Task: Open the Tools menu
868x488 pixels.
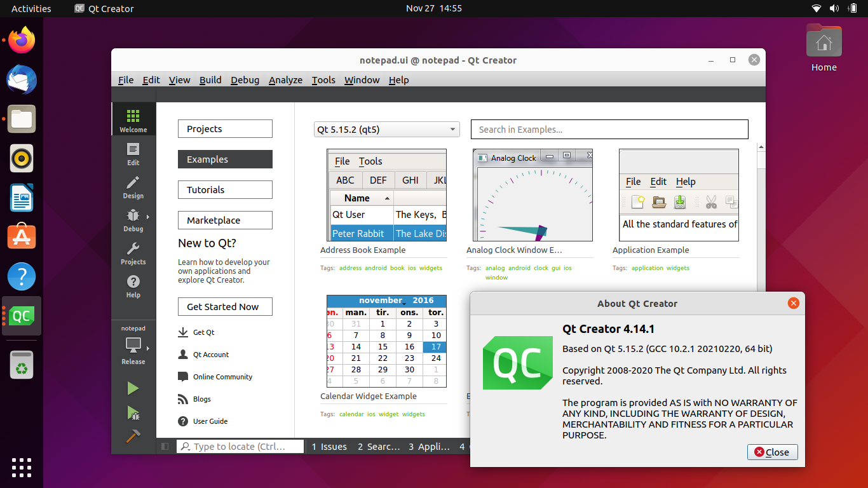Action: [323, 80]
